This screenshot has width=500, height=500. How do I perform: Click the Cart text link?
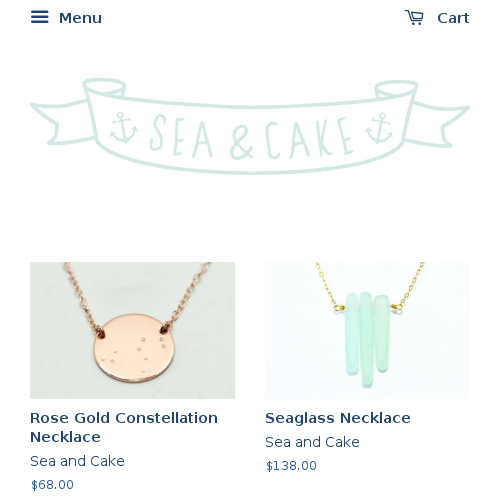[453, 18]
